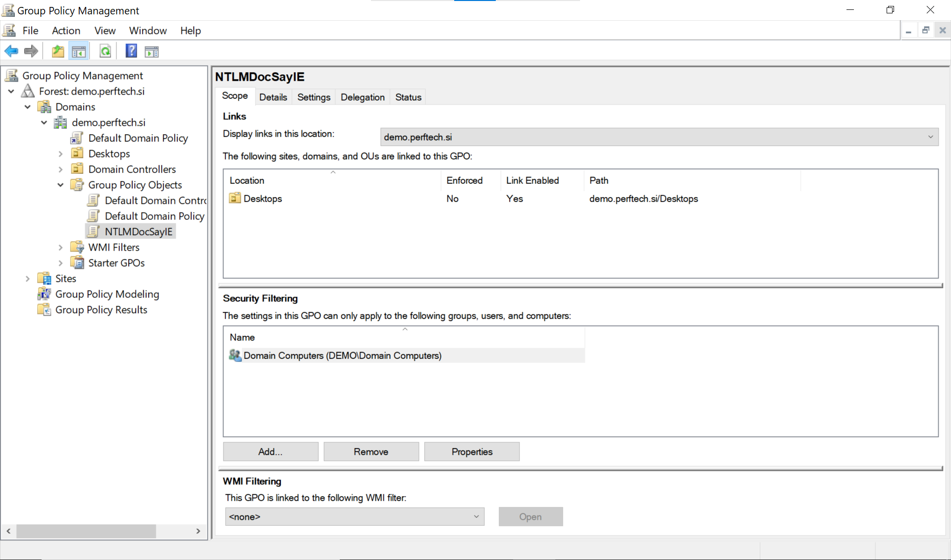Click the forward navigation arrow icon

tap(30, 51)
